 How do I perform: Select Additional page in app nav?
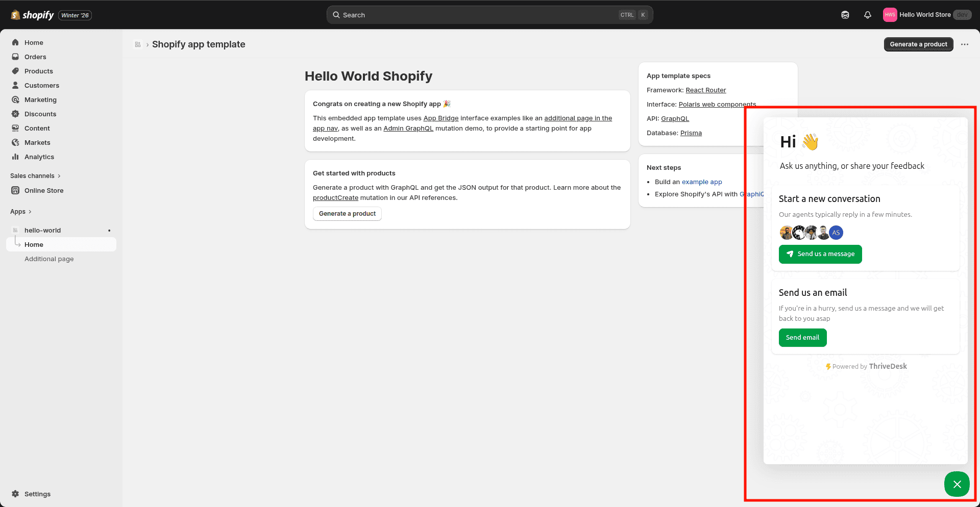(49, 259)
